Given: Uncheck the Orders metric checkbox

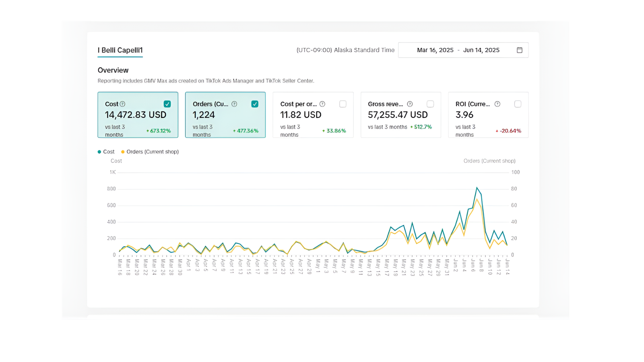Looking at the screenshot, I should click(x=255, y=104).
